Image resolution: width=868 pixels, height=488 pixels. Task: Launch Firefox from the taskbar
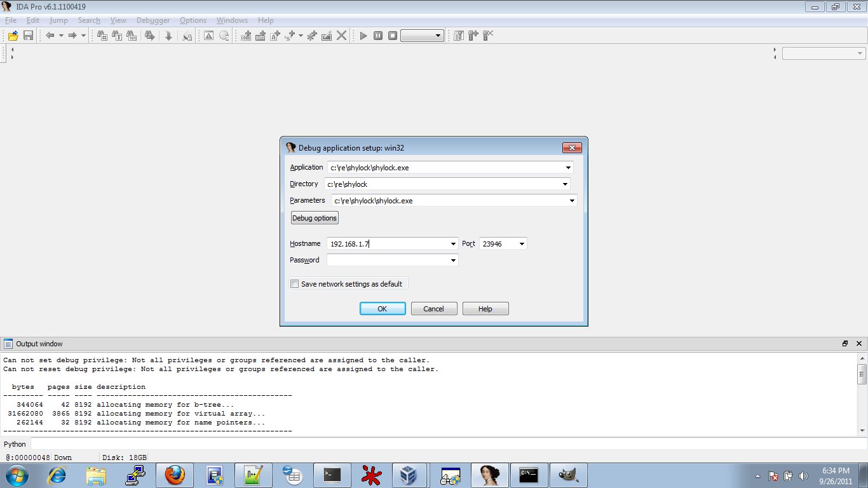(x=175, y=475)
